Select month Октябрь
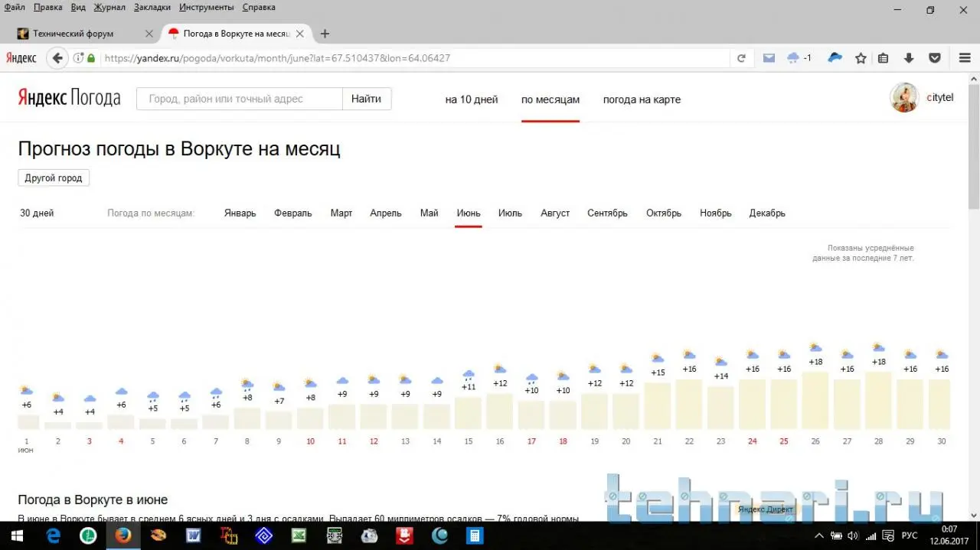The width and height of the screenshot is (980, 550). 664,213
